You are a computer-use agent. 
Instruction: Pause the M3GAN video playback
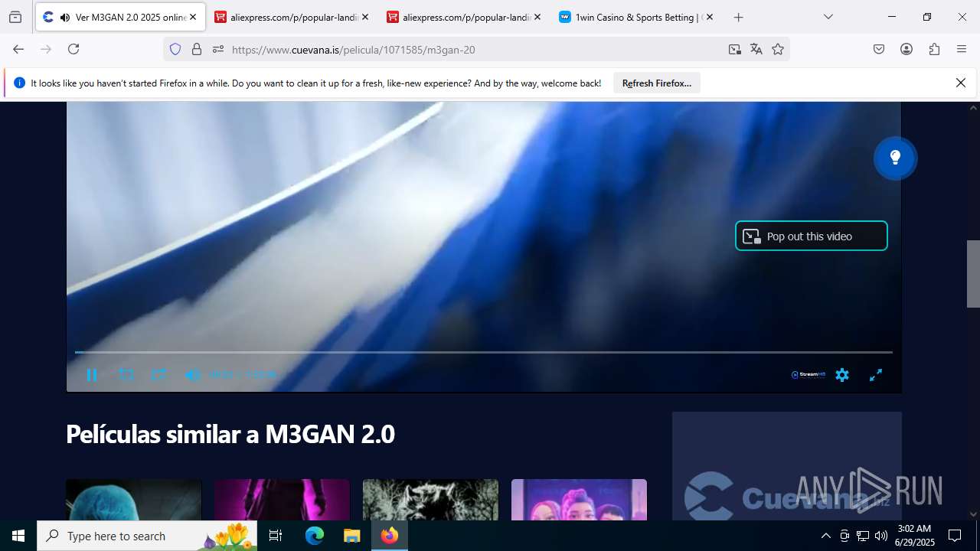tap(92, 375)
